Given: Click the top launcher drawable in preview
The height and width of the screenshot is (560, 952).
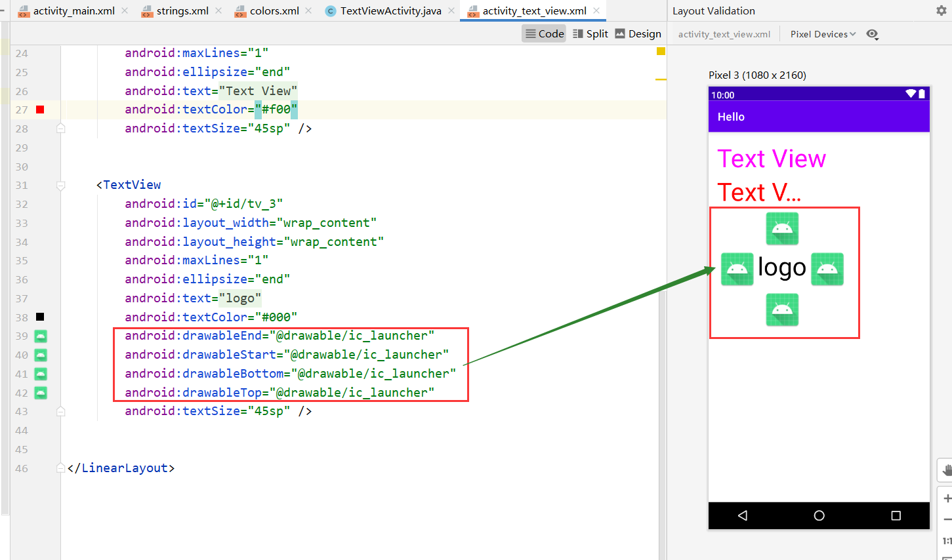Looking at the screenshot, I should 782,228.
